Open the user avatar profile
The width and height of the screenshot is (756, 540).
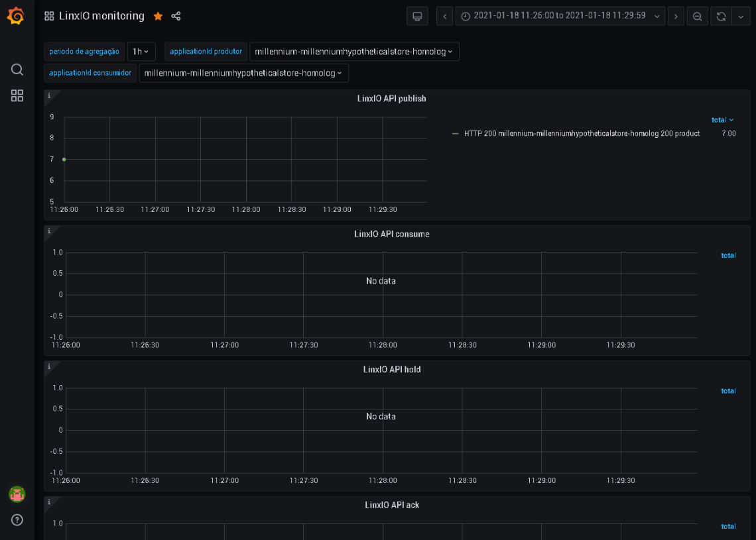[17, 494]
